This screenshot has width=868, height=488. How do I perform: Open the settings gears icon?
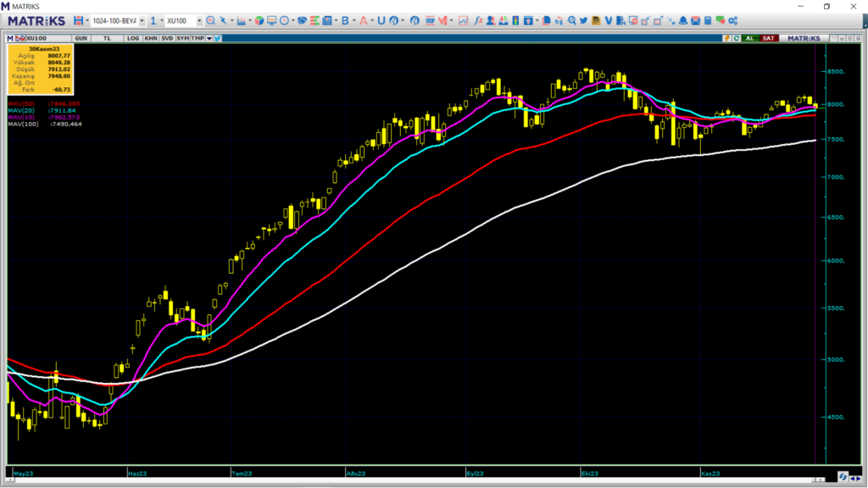732,20
